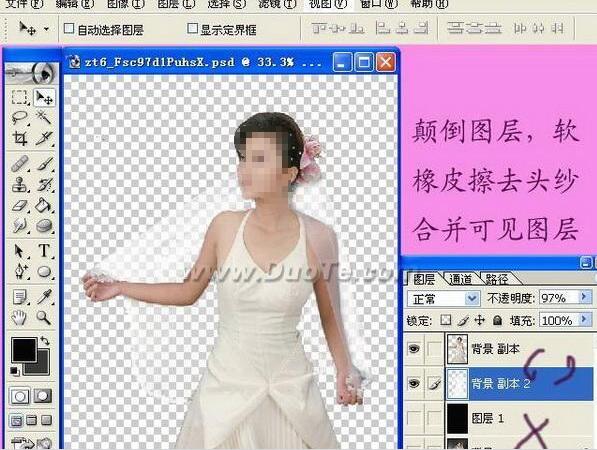Select the Ellipse shape tool

44,272
